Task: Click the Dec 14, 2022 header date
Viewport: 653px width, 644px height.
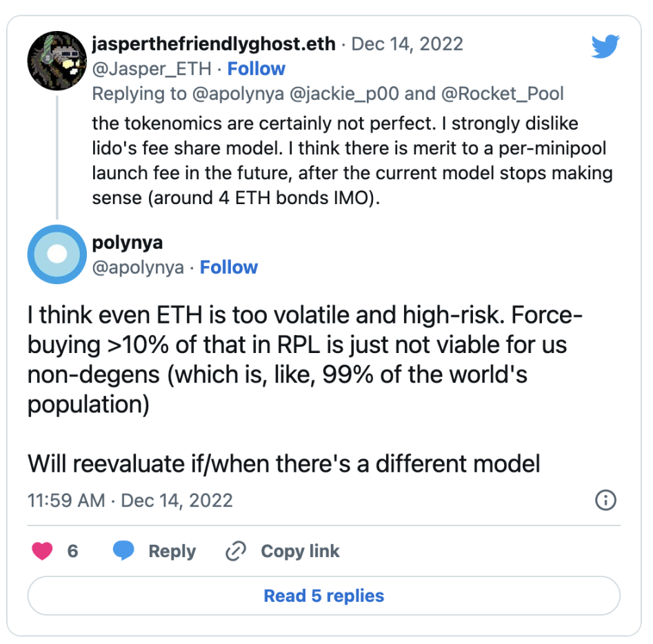Action: [x=407, y=45]
